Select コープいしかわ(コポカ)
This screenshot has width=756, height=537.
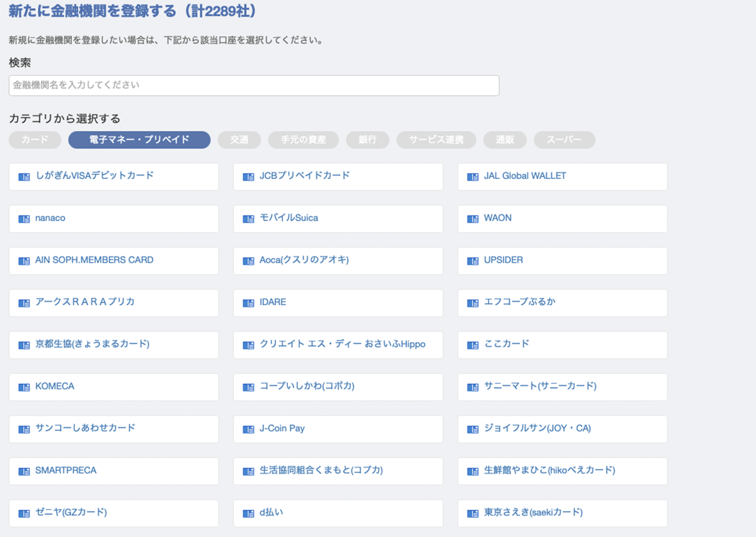tap(338, 387)
